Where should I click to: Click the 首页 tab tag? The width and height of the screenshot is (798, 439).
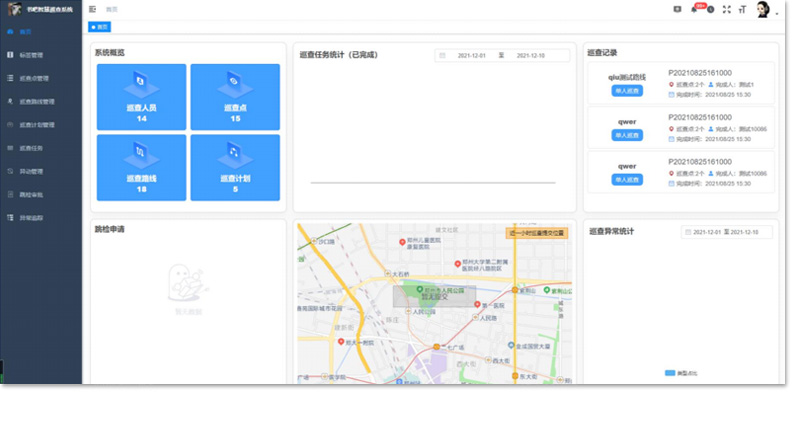[100, 27]
